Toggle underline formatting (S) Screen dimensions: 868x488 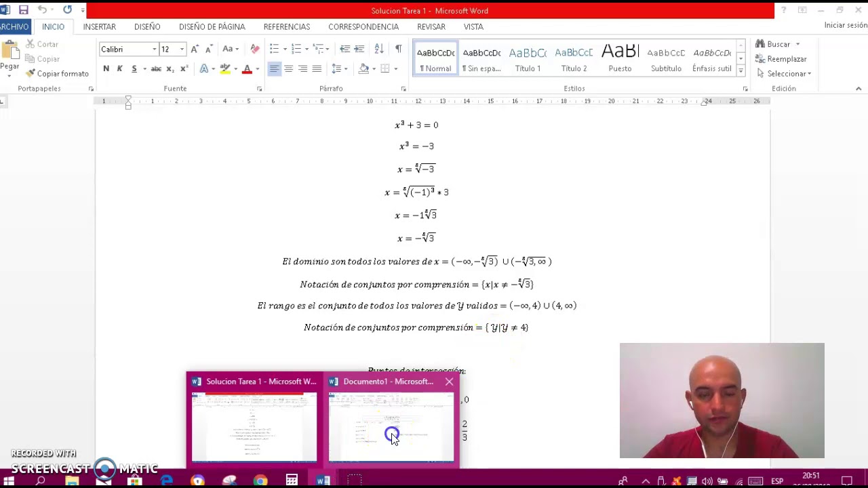pos(134,68)
